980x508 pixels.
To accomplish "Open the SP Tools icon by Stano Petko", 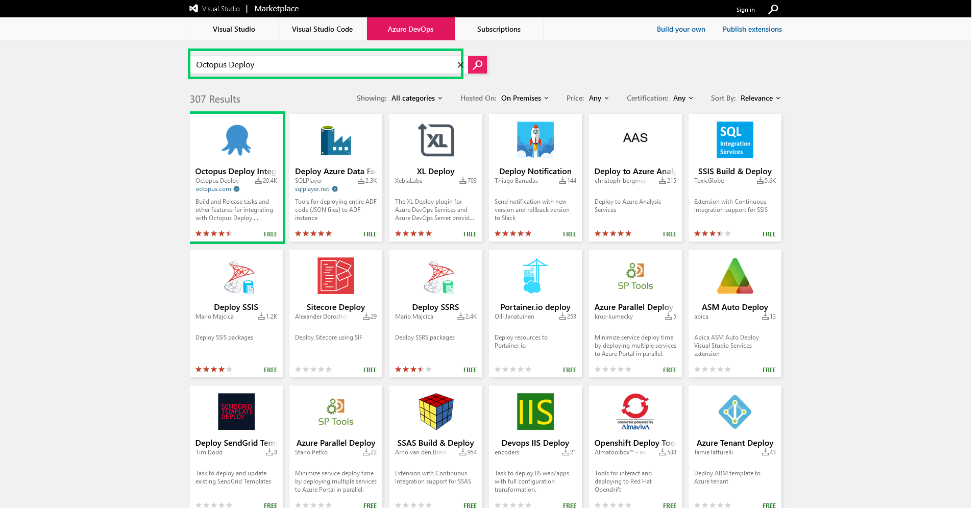I will click(336, 412).
